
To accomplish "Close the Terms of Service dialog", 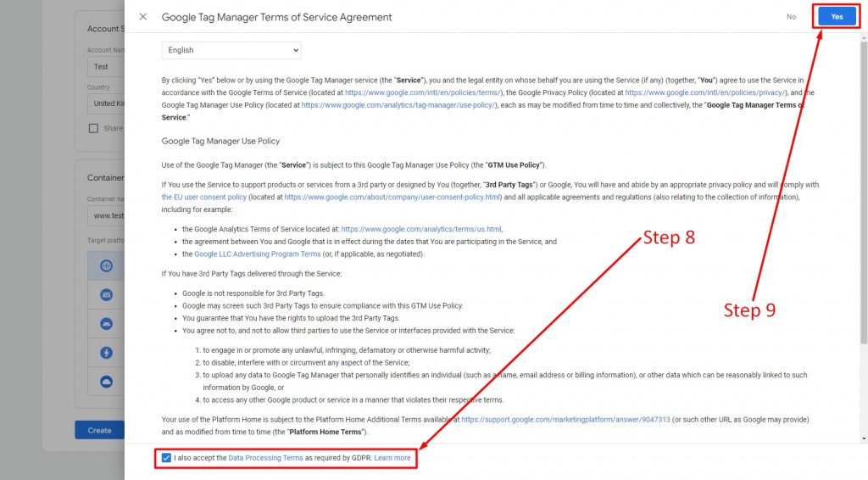I will click(142, 17).
